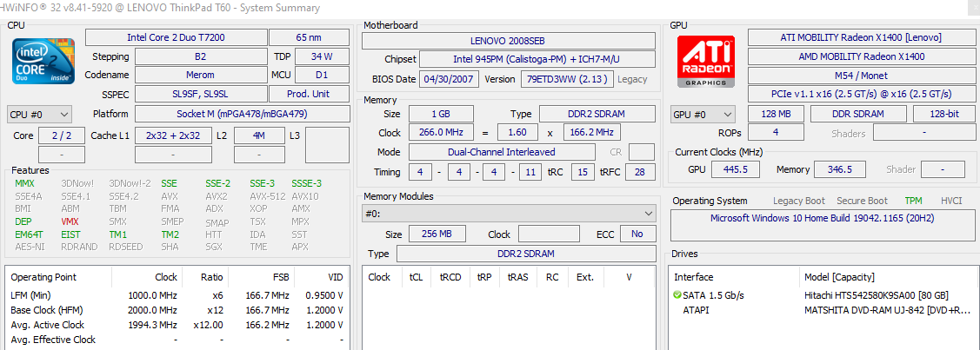This screenshot has height=350, width=980.
Task: Click the 256 MB module size field
Action: click(x=437, y=234)
